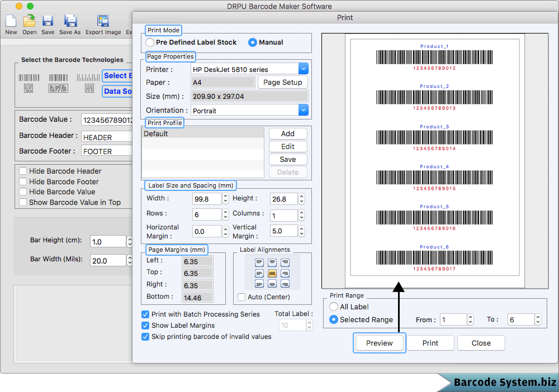Open a file with the Open icon
This screenshot has height=392, width=559.
pyautogui.click(x=29, y=21)
